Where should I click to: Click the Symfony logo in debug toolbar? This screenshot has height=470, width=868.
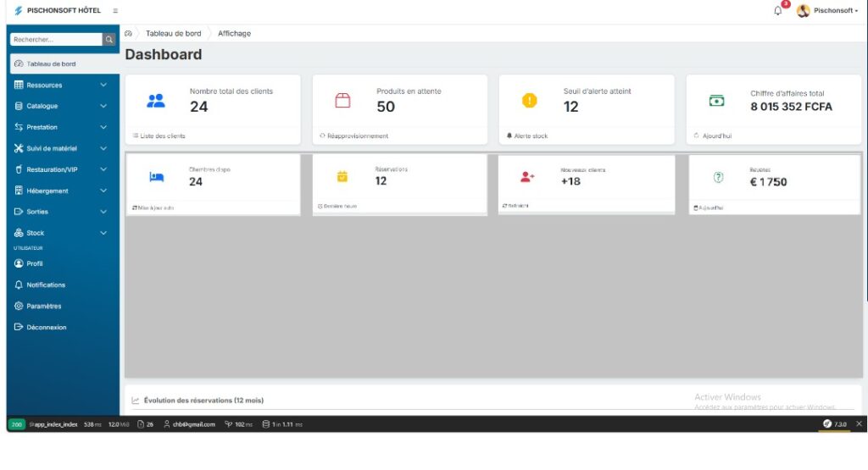827,423
